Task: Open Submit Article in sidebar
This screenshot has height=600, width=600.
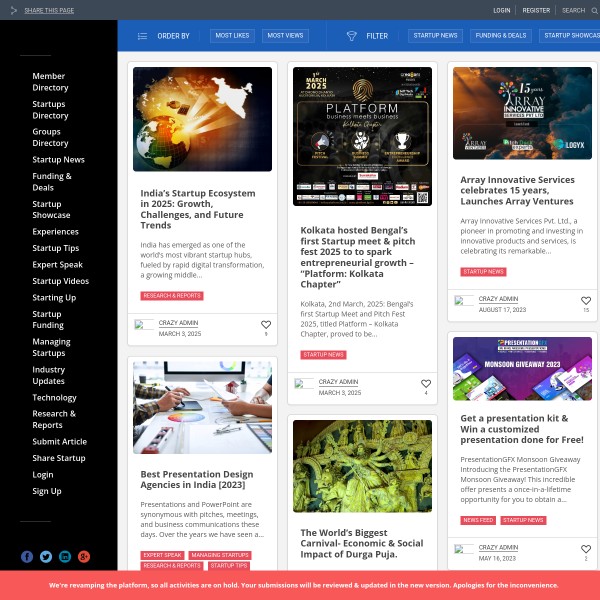Action: 60,442
